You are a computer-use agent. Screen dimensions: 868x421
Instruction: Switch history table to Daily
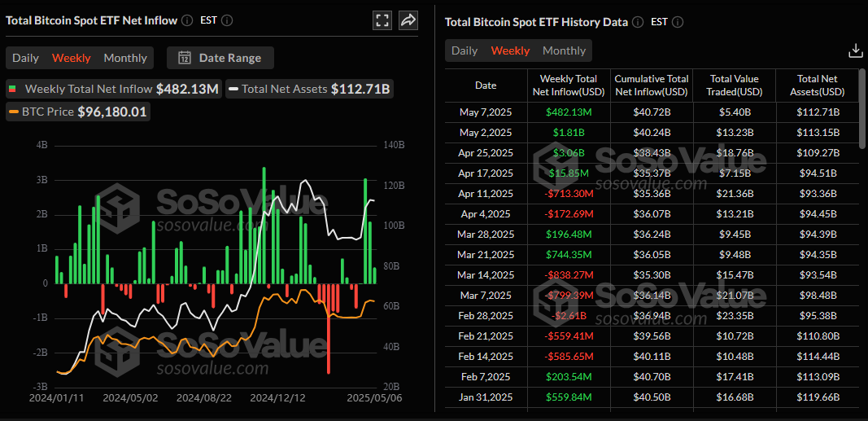click(x=465, y=50)
